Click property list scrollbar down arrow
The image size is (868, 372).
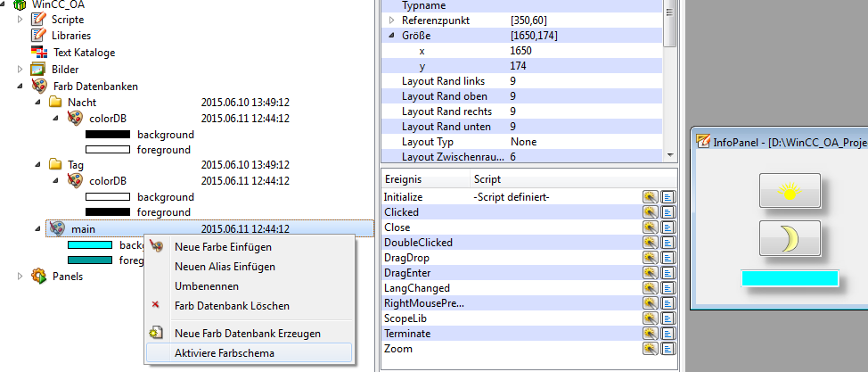(670, 155)
